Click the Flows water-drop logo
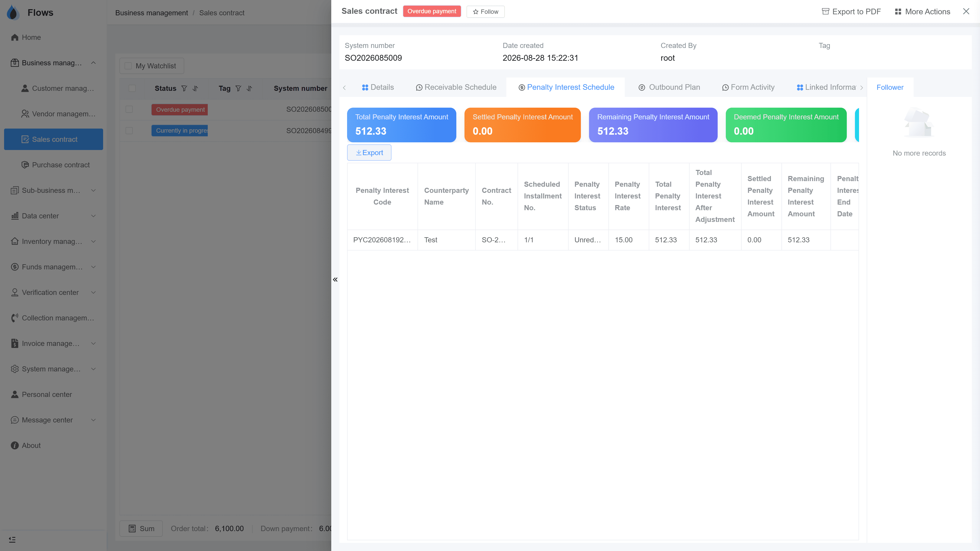 pos(13,12)
